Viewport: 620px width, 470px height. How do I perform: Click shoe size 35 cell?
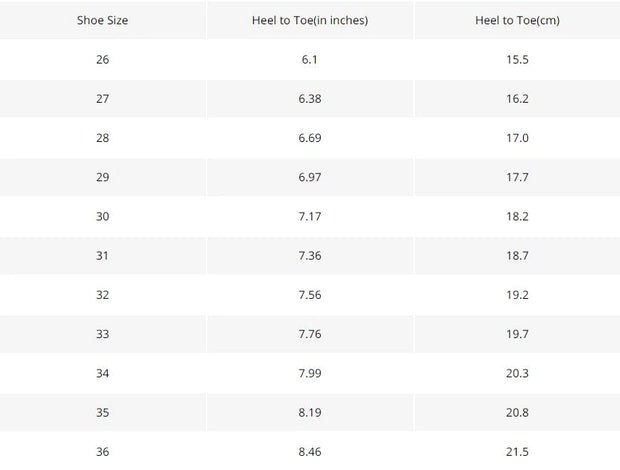tap(102, 412)
